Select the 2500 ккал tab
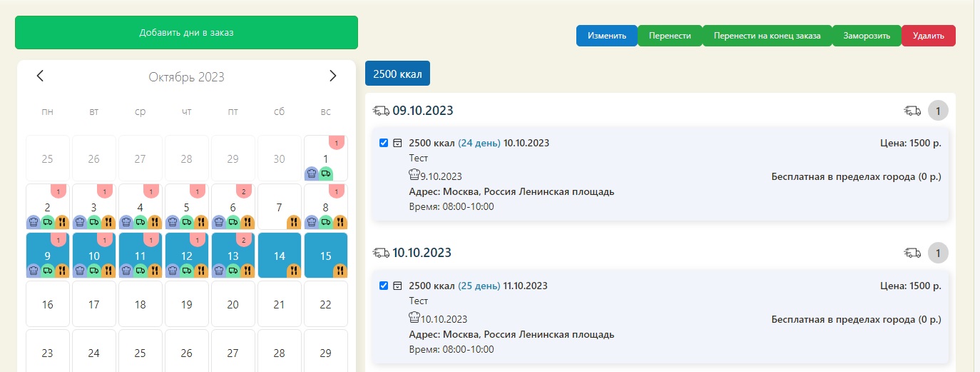980x372 pixels. [x=397, y=74]
